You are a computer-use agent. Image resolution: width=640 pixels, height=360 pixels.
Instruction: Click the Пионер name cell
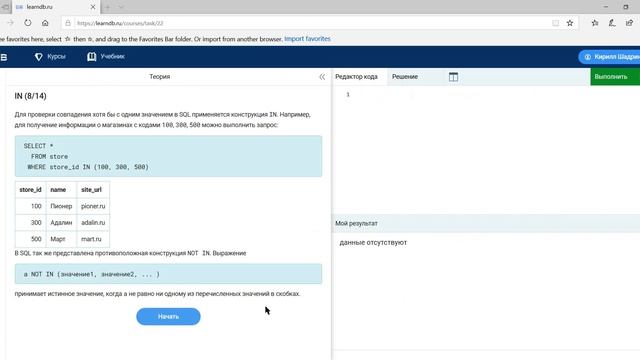(61, 206)
